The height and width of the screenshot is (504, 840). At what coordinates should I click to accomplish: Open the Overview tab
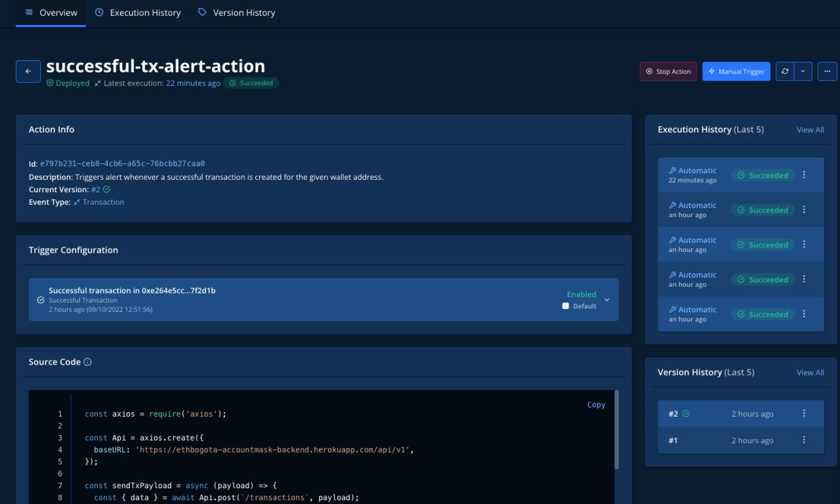(51, 12)
